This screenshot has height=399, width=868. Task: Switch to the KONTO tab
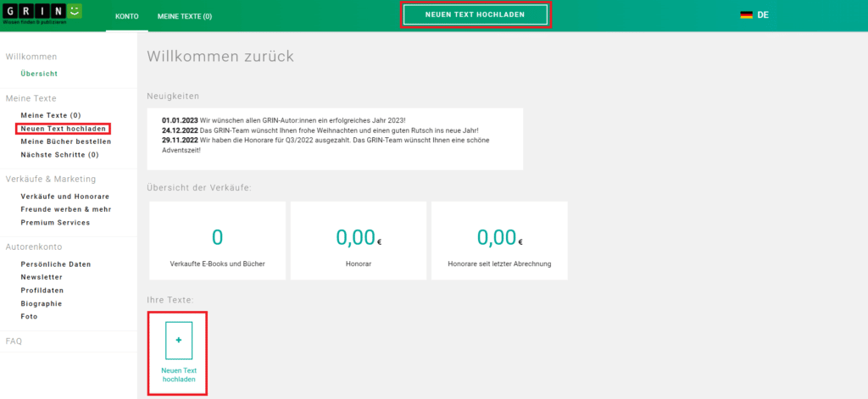click(x=126, y=16)
